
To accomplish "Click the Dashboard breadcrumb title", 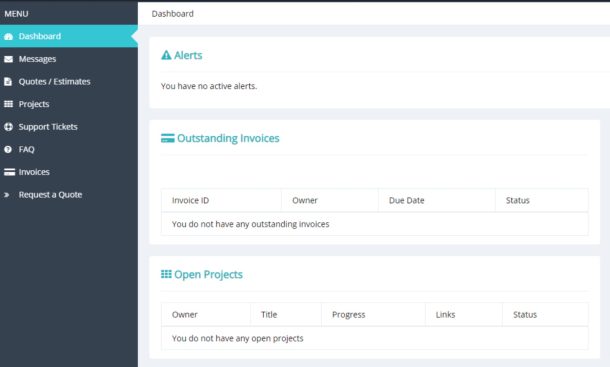I will tap(172, 14).
